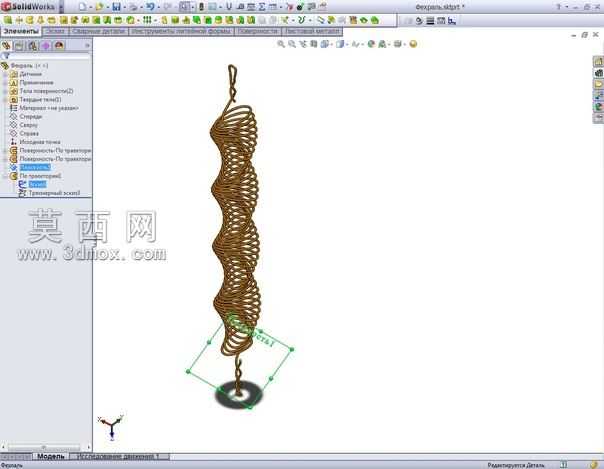Open the Display Style dropdown arrow
Image resolution: width=604 pixels, height=469 pixels.
point(346,45)
